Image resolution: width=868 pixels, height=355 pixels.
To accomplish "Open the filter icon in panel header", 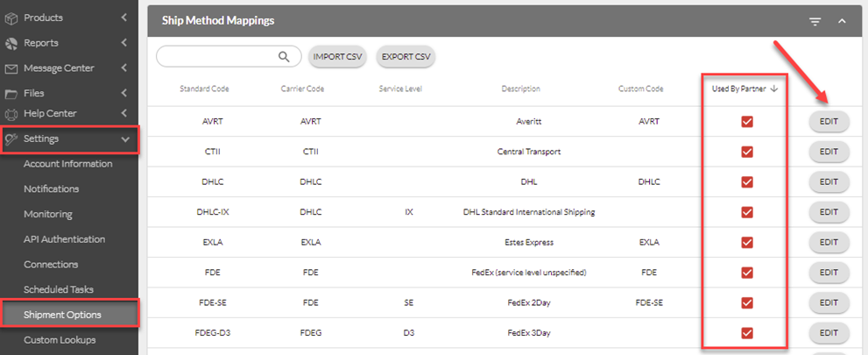I will (x=815, y=22).
